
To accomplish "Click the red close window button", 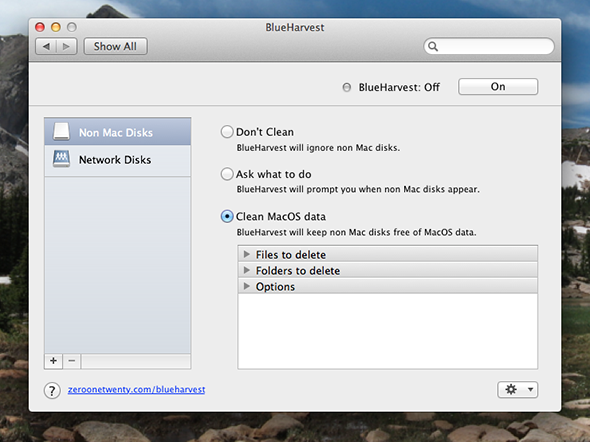I will pos(40,27).
